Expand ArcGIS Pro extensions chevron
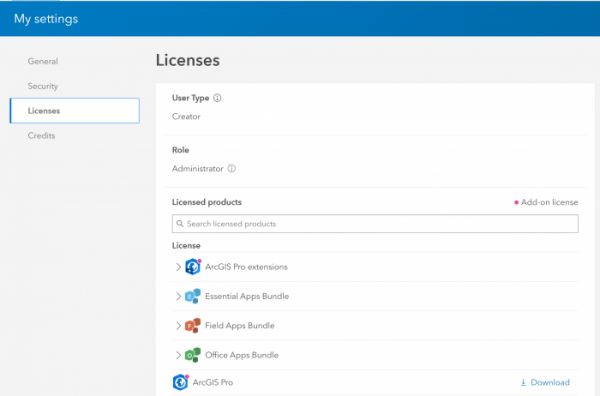 (x=178, y=267)
